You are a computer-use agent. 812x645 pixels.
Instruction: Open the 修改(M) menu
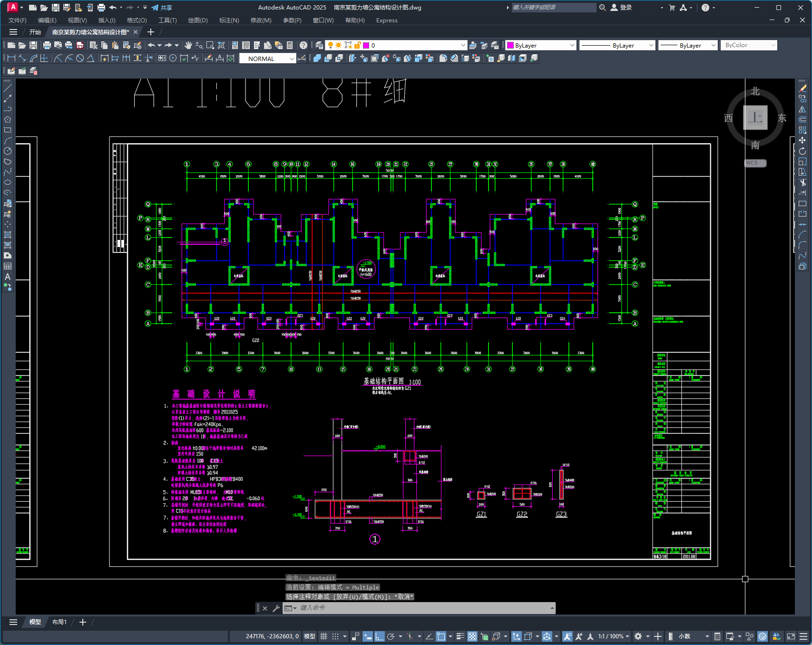click(x=261, y=20)
